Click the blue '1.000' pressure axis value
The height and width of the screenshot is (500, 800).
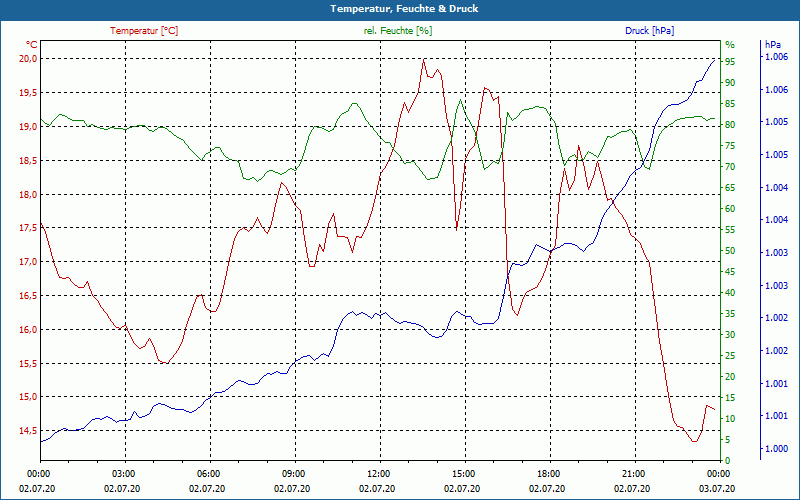click(776, 448)
